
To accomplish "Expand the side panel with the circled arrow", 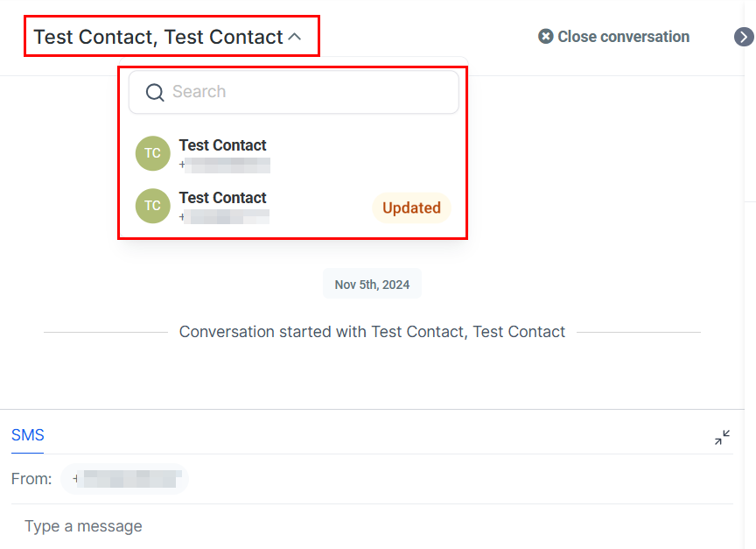I will [x=743, y=37].
